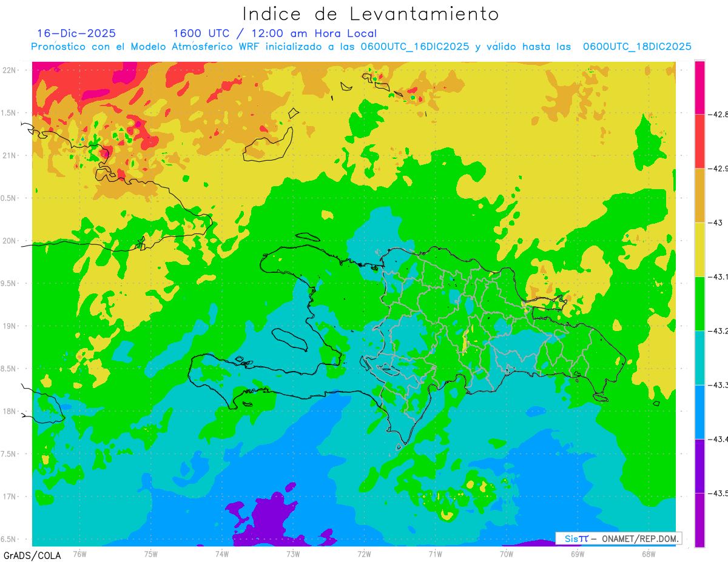The height and width of the screenshot is (562, 728).
Task: Click longitude axis label "70W"
Action: (507, 554)
